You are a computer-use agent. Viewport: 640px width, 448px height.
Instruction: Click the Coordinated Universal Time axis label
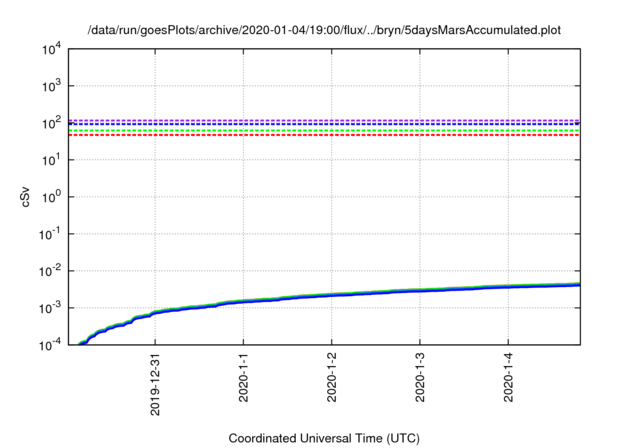pos(324,438)
